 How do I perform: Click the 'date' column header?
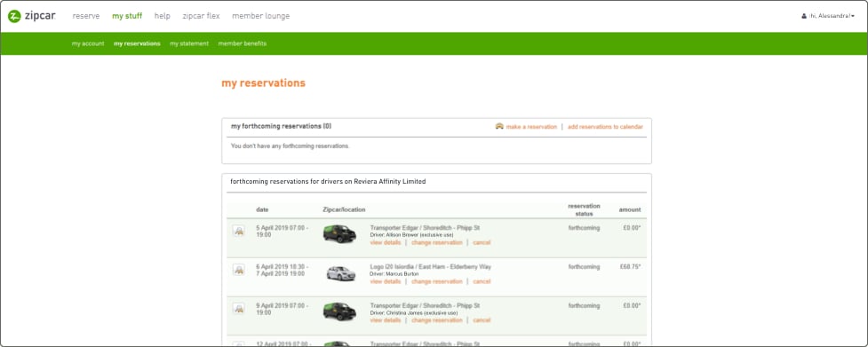click(x=262, y=210)
